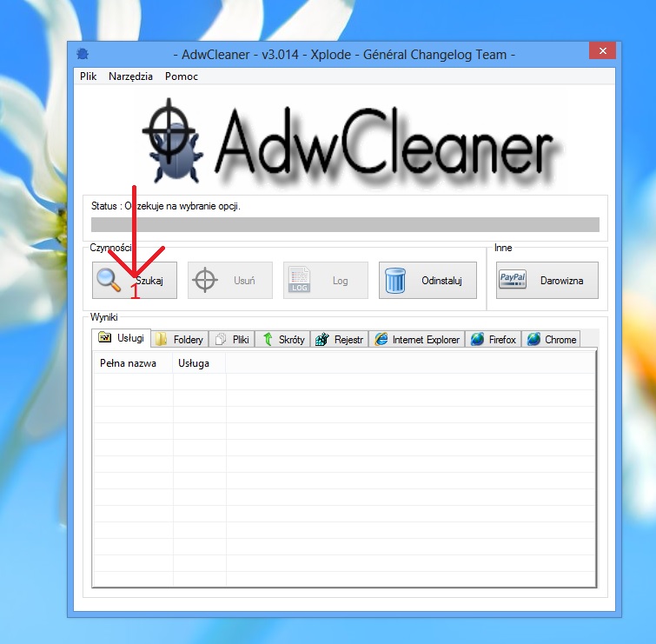
Task: Click the registry cube icon on Rejestr tab
Action: point(321,339)
